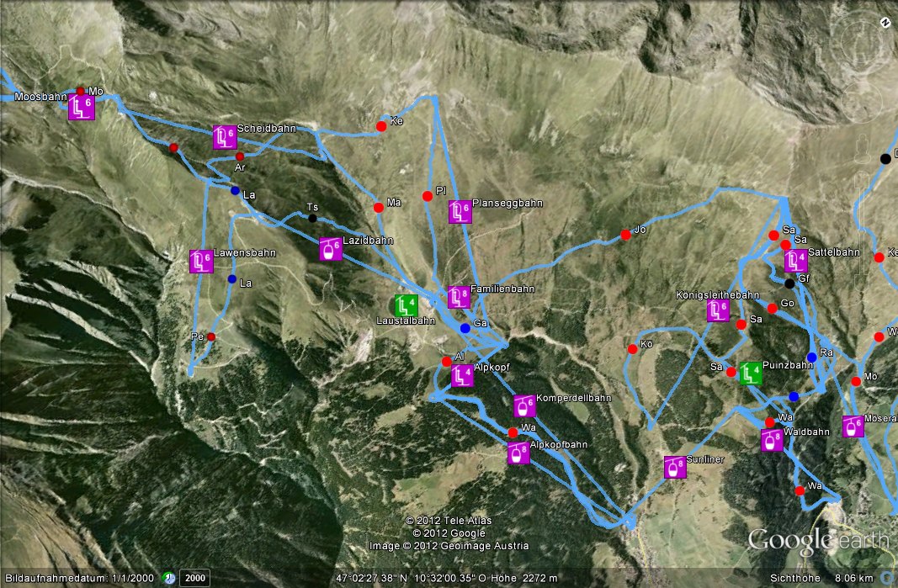The height and width of the screenshot is (588, 898).
Task: Click the blue Ga piste marker
Action: point(465,328)
